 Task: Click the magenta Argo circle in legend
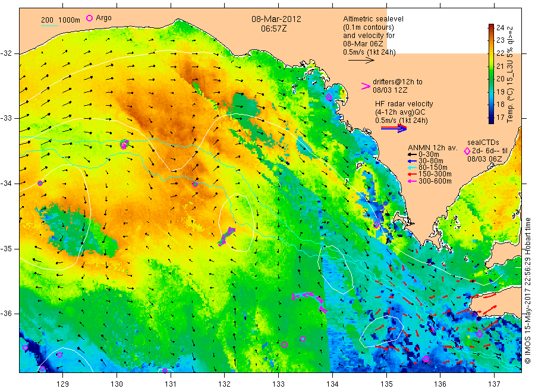tap(89, 18)
